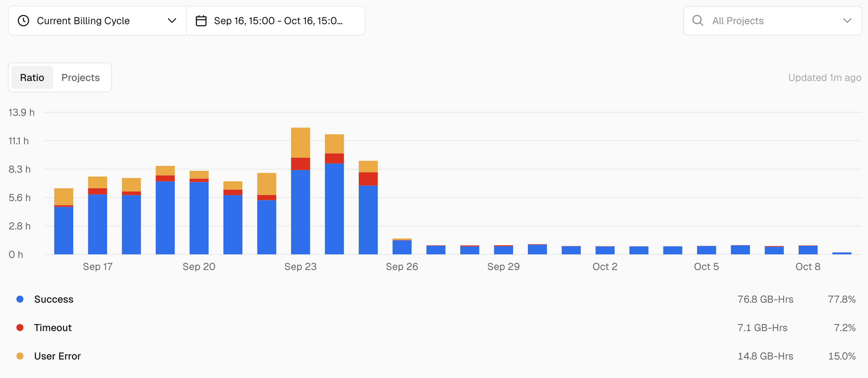Image resolution: width=868 pixels, height=378 pixels.
Task: Select the Timeout legend label
Action: click(x=53, y=328)
